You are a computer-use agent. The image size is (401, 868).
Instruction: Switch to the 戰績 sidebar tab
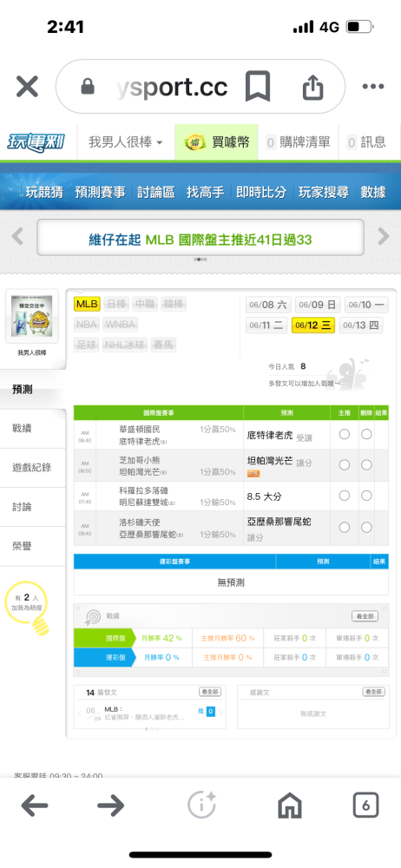(33, 429)
